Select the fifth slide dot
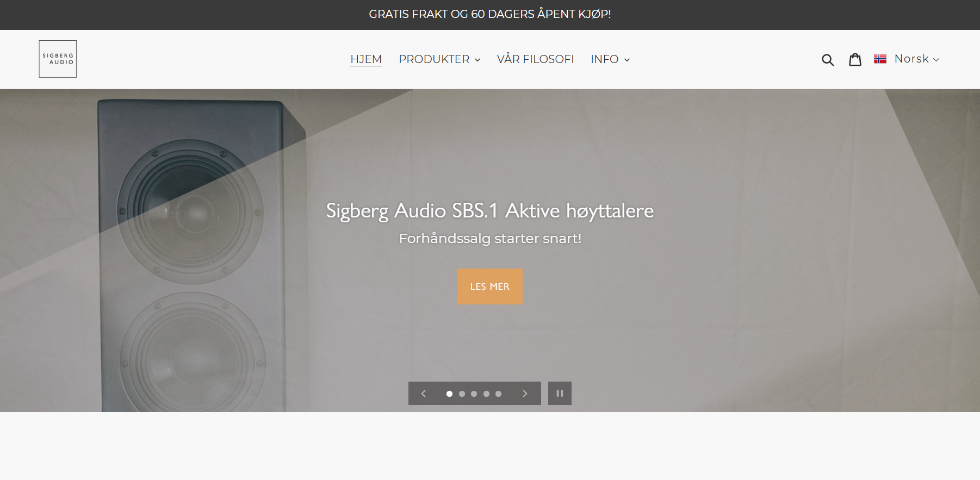This screenshot has height=480, width=980. pyautogui.click(x=498, y=394)
